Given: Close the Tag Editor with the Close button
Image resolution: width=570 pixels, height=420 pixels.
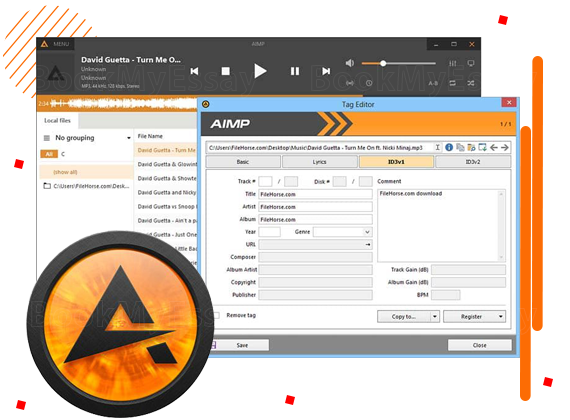Looking at the screenshot, I should click(x=480, y=345).
